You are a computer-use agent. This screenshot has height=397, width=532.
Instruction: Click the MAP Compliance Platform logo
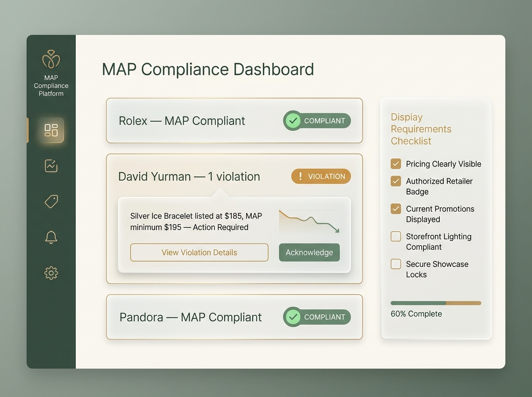click(51, 59)
